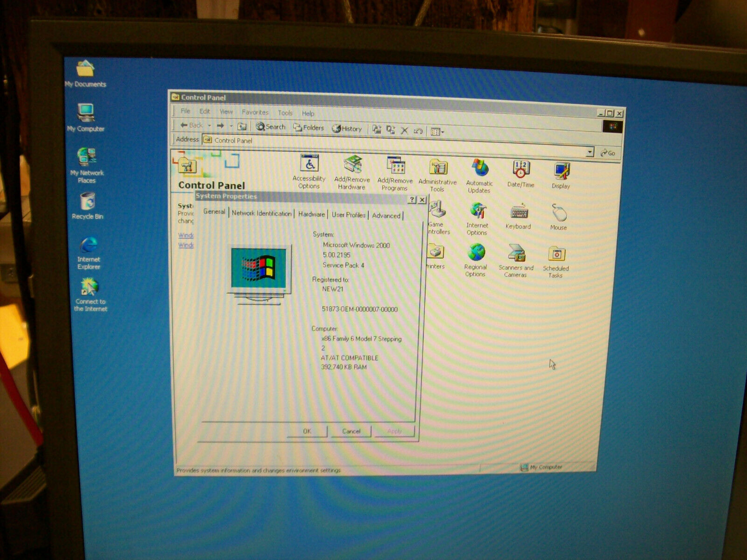
Task: Open the Help menu
Action: (308, 113)
